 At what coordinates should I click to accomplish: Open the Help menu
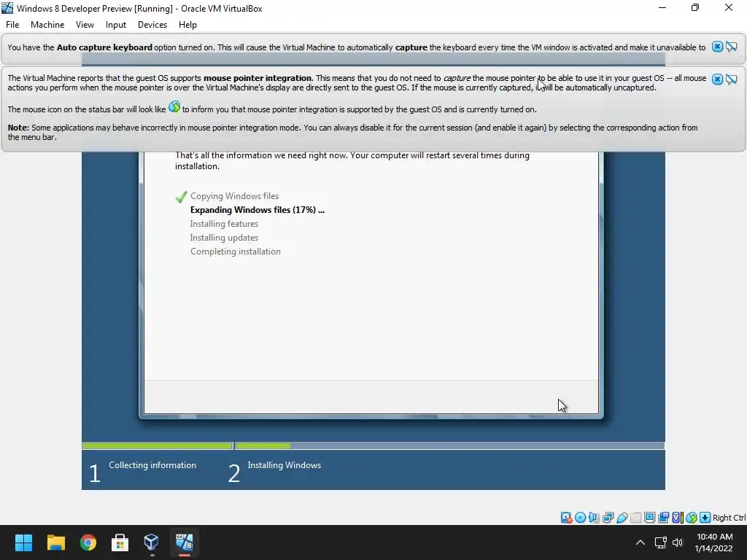[x=187, y=25]
